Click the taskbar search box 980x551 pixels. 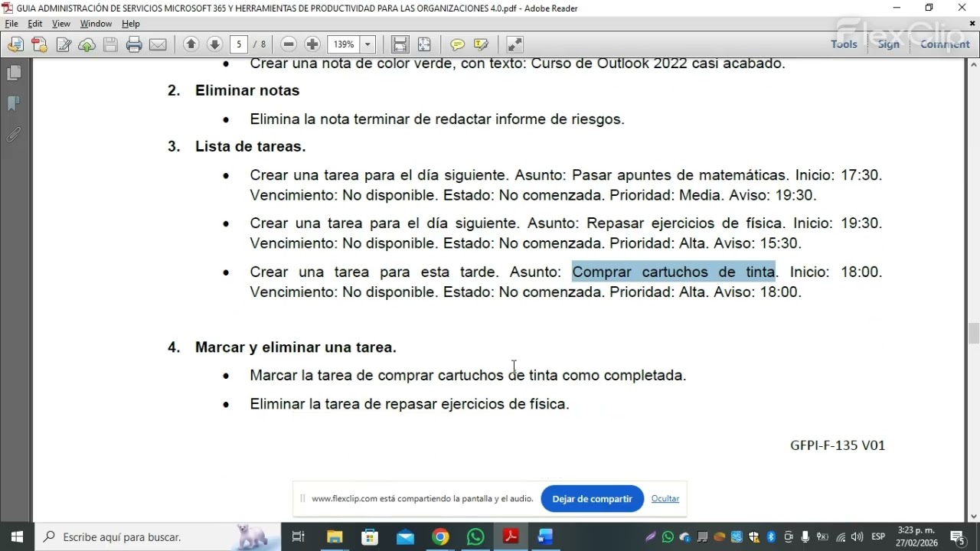coord(158,536)
